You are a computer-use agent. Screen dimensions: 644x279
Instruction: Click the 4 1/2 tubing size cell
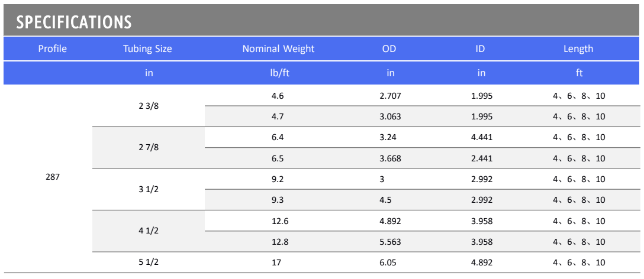coord(148,231)
